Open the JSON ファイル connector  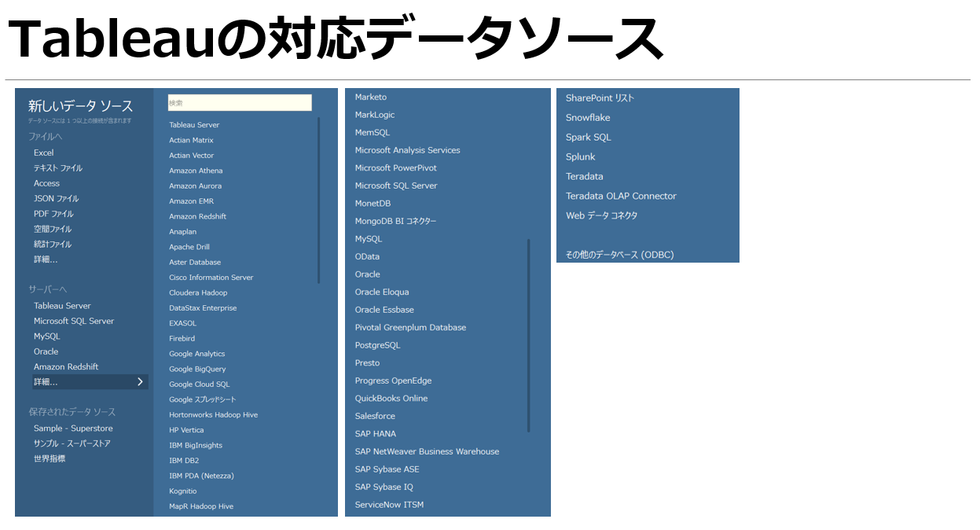[x=57, y=199]
